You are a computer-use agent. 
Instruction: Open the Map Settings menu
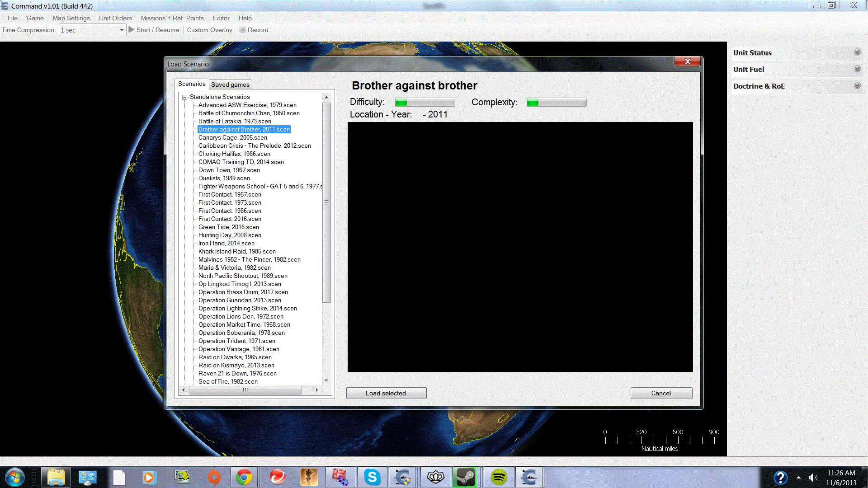coord(71,18)
